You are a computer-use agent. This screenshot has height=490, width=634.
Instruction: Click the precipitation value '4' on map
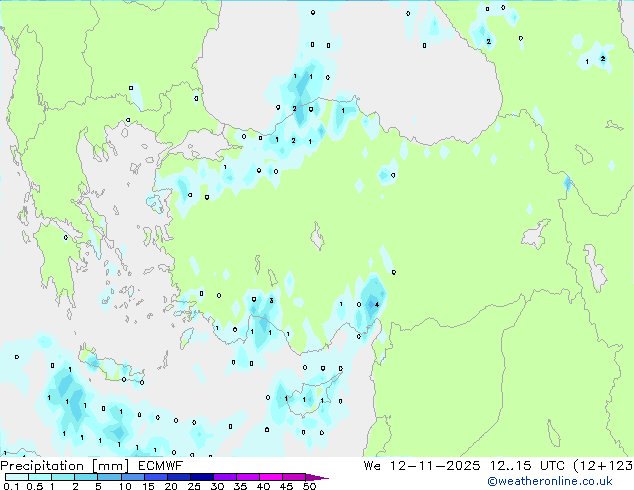point(377,304)
